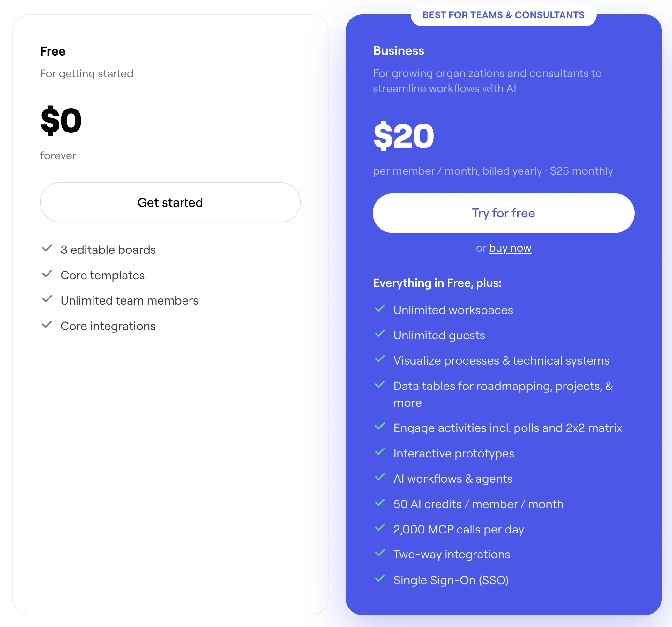Click the AI workflows & agents feature
Viewport: 672px width, 627px height.
pyautogui.click(x=453, y=479)
